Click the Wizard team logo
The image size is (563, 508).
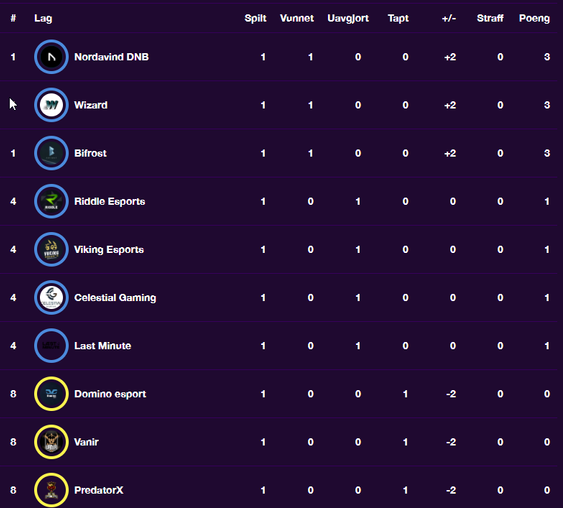51,105
